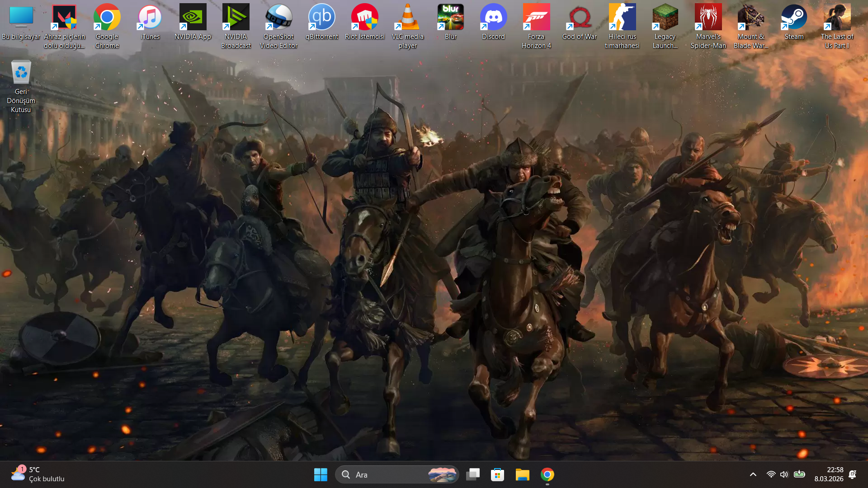Select Geri Dönüşüm Kutusu recycle bin
Screen dimensions: 868x488
pyautogui.click(x=21, y=86)
